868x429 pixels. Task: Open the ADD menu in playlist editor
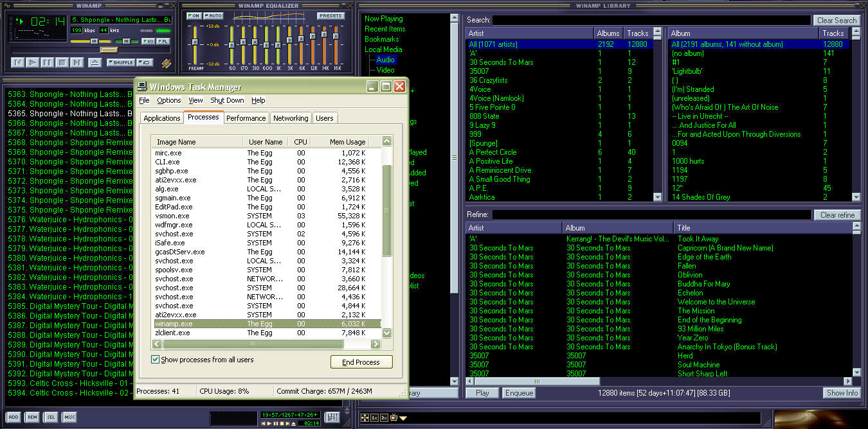click(14, 417)
